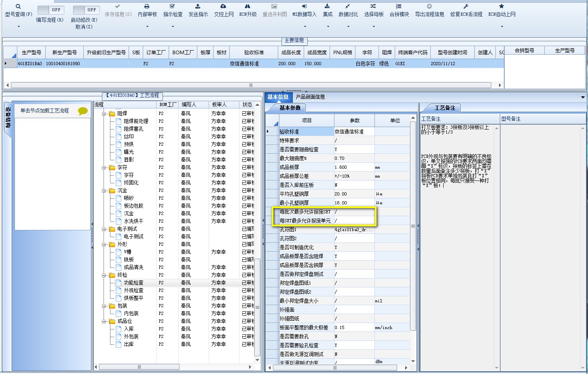
Task: Click the ECN升级 toolbar icon
Action: [x=247, y=7]
